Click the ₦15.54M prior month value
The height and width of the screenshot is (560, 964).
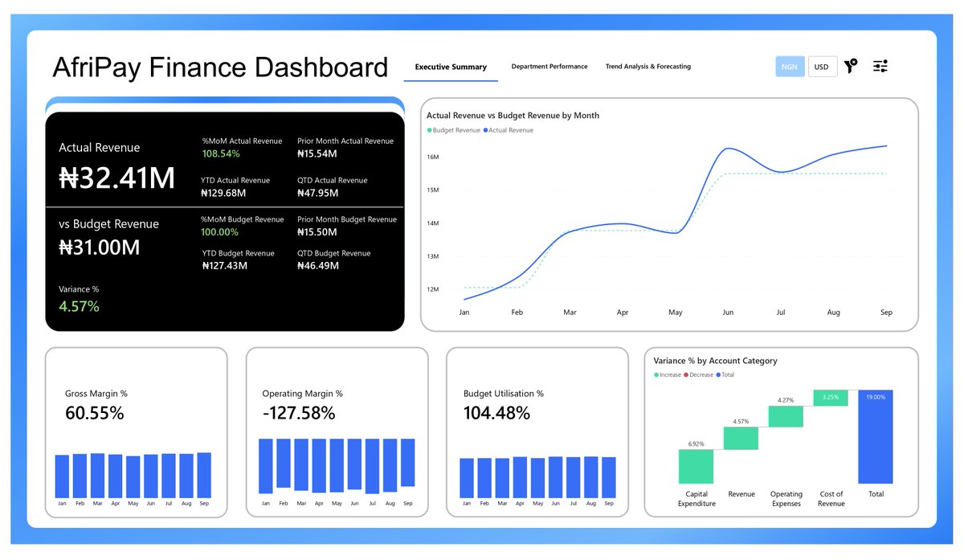[x=317, y=153]
